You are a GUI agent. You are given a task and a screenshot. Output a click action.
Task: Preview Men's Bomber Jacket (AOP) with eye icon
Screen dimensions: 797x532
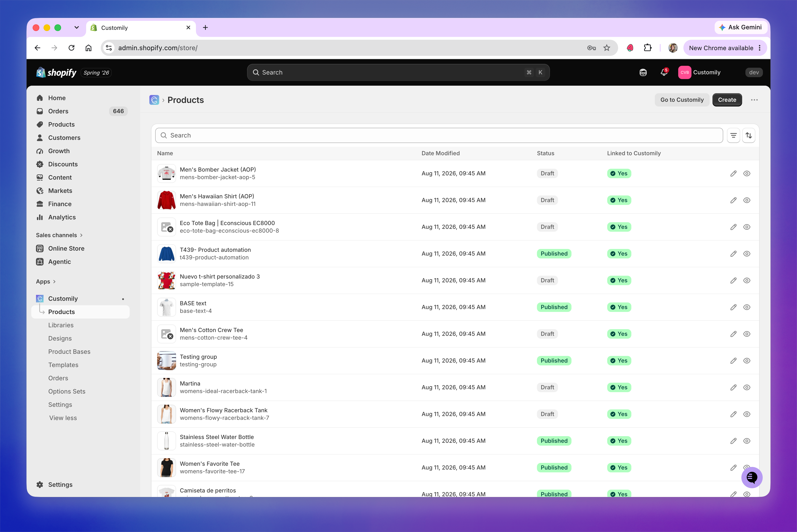click(x=747, y=173)
